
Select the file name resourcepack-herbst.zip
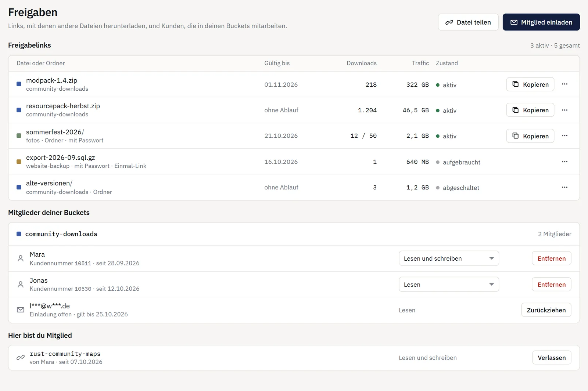tap(63, 106)
